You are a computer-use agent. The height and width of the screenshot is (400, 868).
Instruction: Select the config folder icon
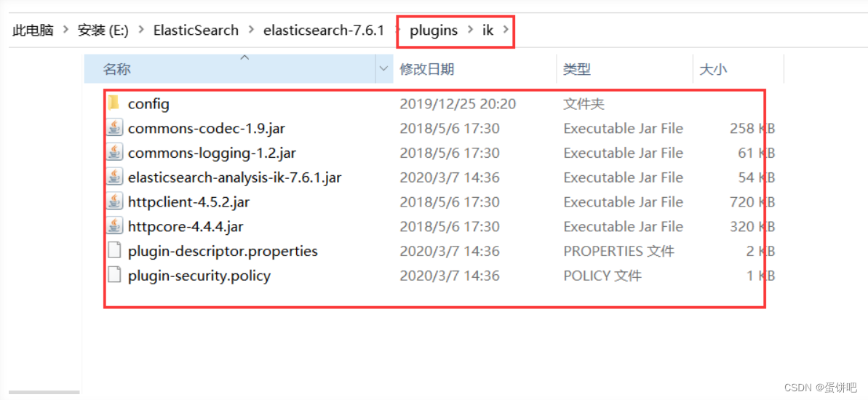pos(114,103)
